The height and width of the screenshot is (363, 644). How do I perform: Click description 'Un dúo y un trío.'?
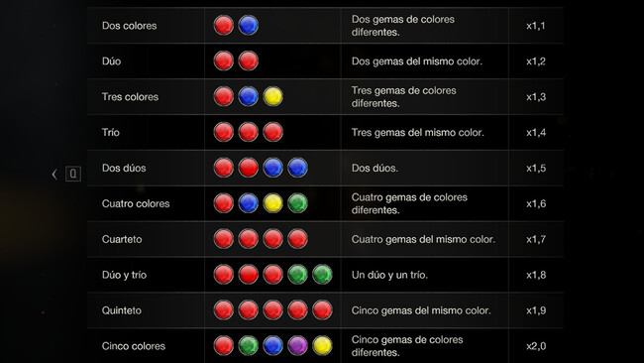click(389, 275)
